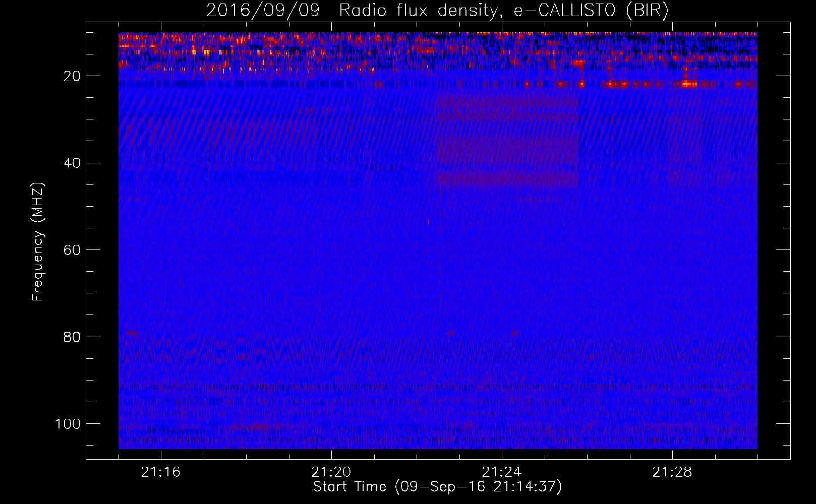Viewport: 816px width, 504px height.
Task: Click the 20 MHz frequency tick label
Action: [x=72, y=76]
